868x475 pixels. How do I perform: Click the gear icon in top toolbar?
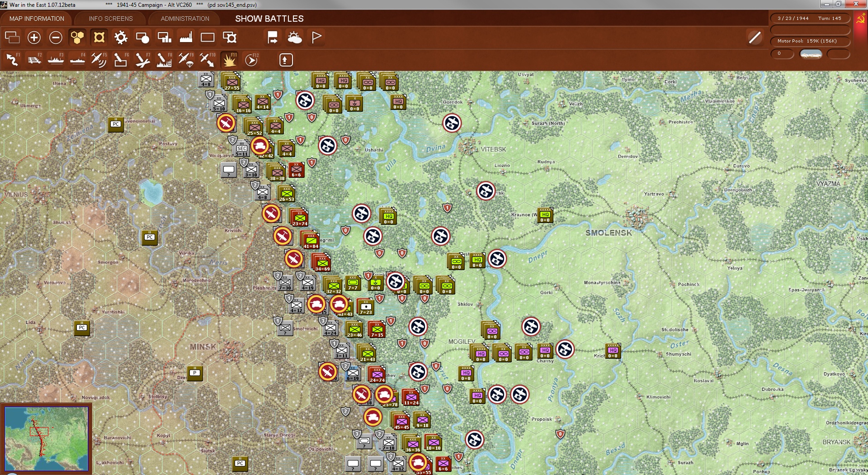121,37
